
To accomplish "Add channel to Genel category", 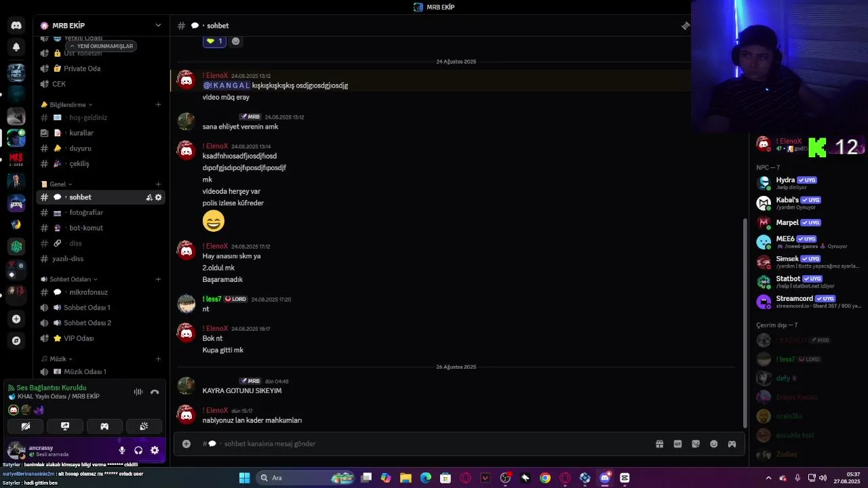I will [x=158, y=184].
